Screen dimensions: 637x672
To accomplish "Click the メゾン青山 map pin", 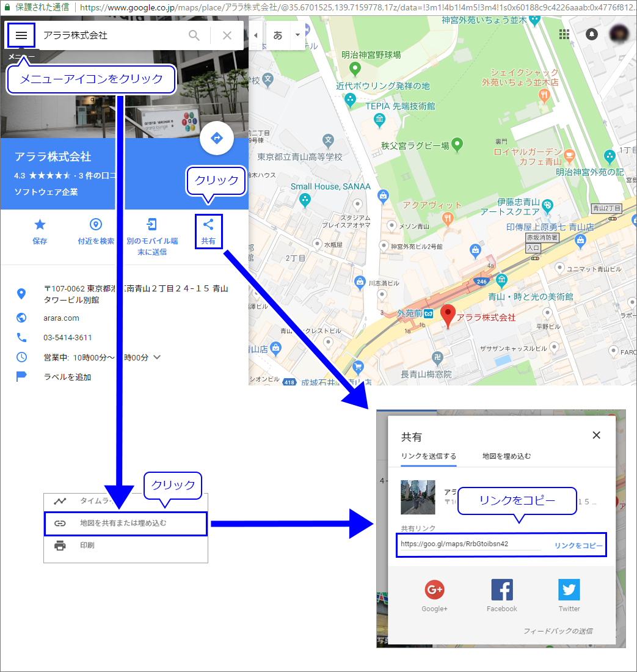I will point(391,225).
